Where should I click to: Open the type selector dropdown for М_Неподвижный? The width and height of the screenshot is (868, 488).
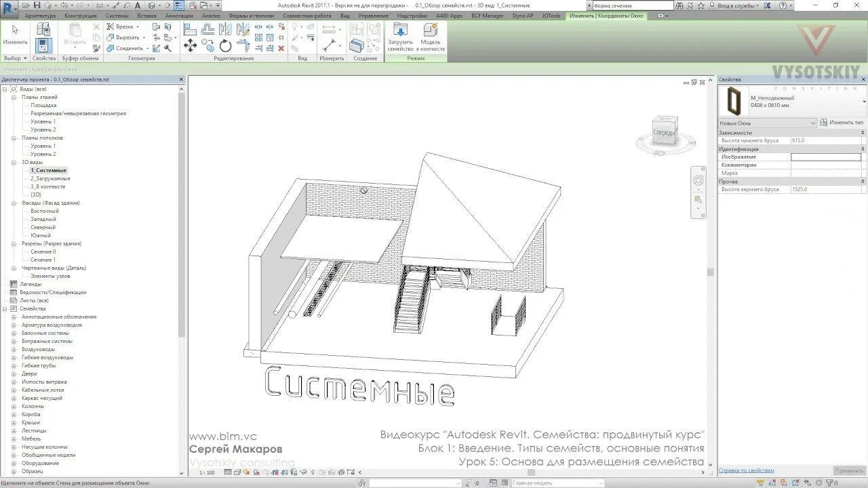pos(864,102)
